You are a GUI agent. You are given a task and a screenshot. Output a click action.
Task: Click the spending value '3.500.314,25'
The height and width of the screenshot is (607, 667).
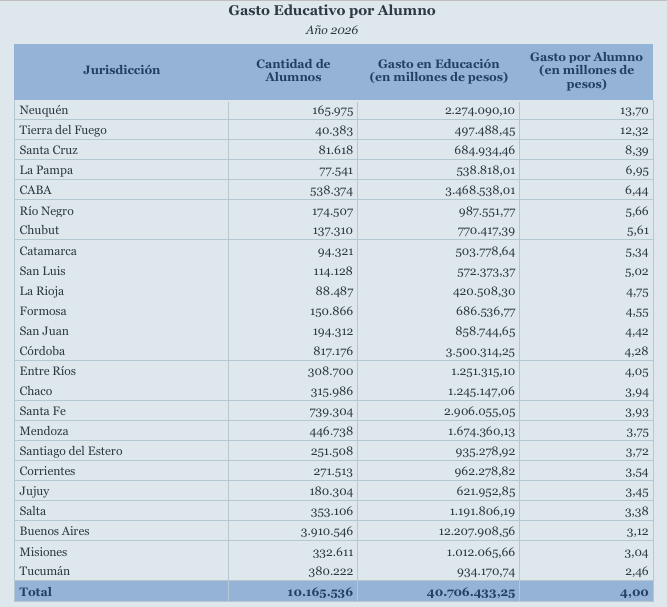[x=480, y=352]
